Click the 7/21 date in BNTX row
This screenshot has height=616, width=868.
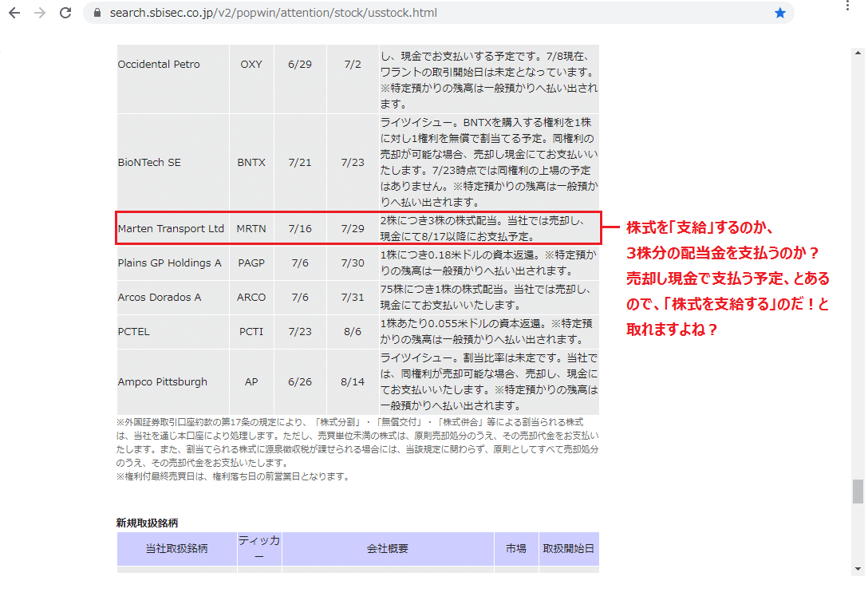coord(300,162)
